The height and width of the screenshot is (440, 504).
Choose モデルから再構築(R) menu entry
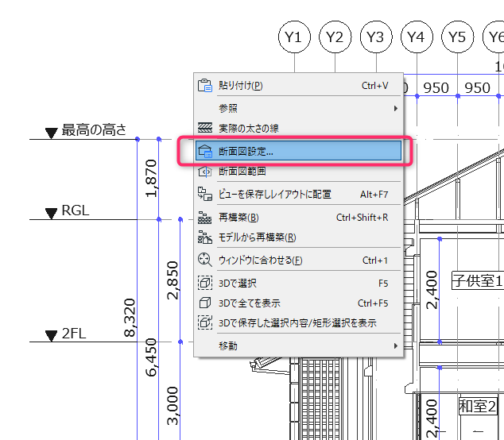[x=298, y=237]
